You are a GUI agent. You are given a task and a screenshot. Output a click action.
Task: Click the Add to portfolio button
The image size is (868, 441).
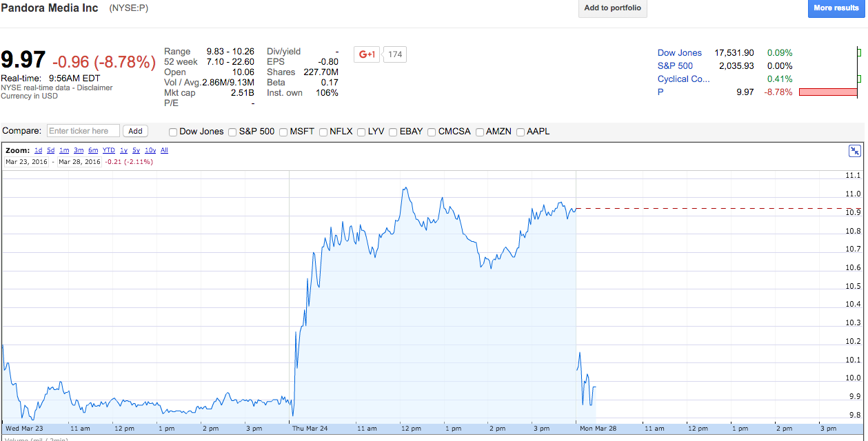click(x=612, y=8)
